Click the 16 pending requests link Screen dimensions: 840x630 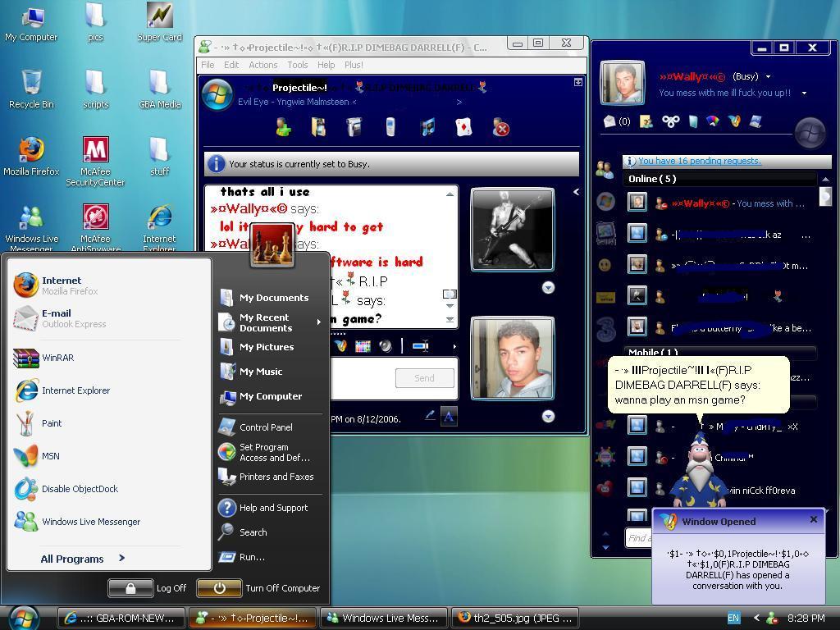click(x=698, y=162)
